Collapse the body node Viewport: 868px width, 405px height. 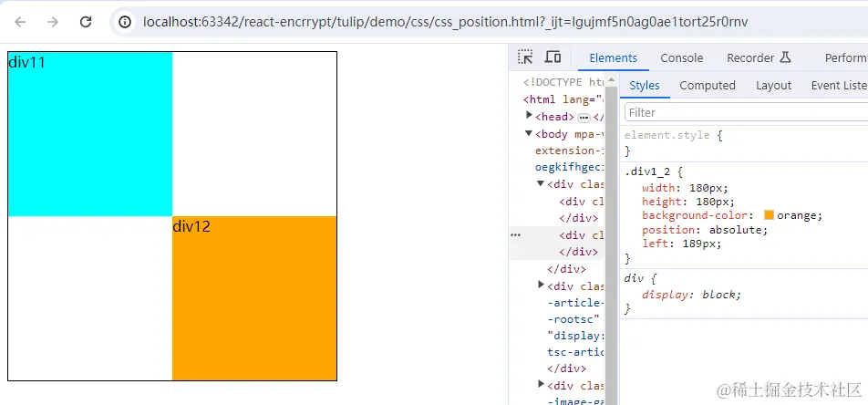529,133
